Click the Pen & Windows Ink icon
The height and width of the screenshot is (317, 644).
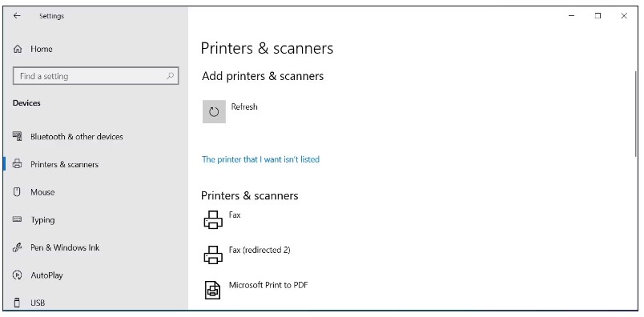click(18, 247)
